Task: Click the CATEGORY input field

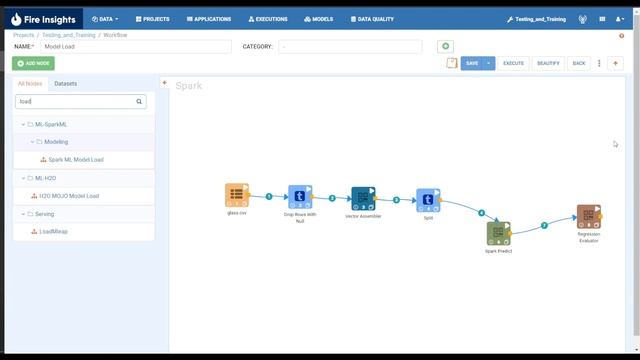Action: (x=350, y=47)
